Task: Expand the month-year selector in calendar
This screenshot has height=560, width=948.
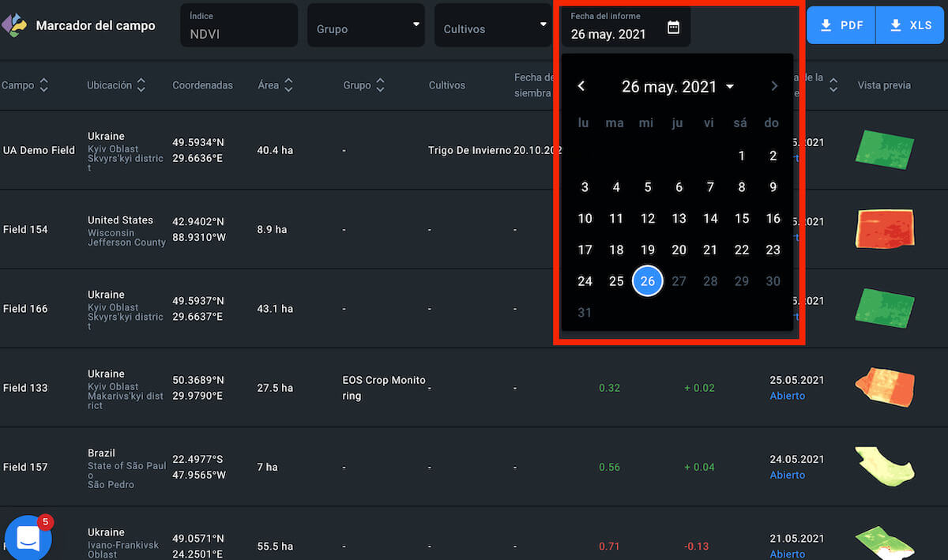Action: pyautogui.click(x=729, y=87)
